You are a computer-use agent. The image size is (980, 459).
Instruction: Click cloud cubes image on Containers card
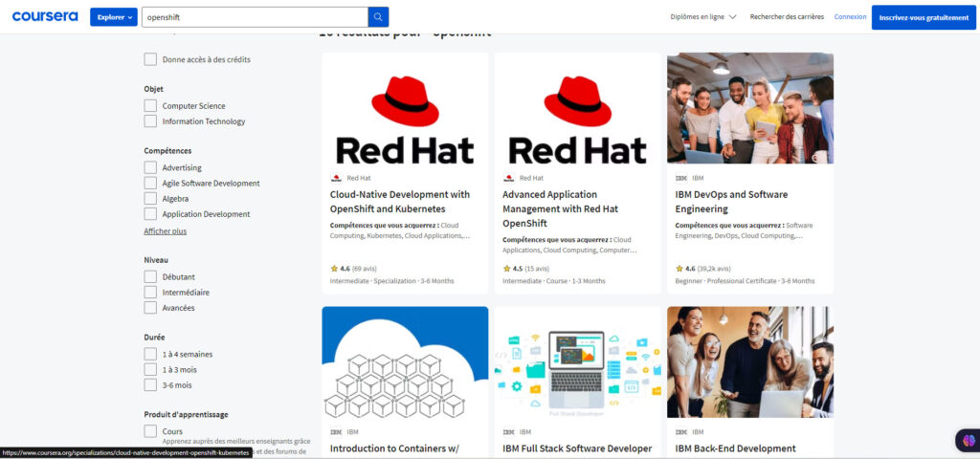coord(405,362)
